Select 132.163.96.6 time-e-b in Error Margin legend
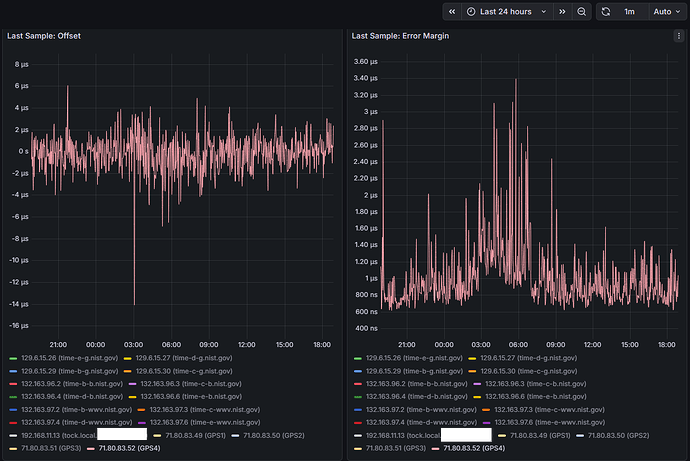The width and height of the screenshot is (690, 461). pyautogui.click(x=536, y=396)
